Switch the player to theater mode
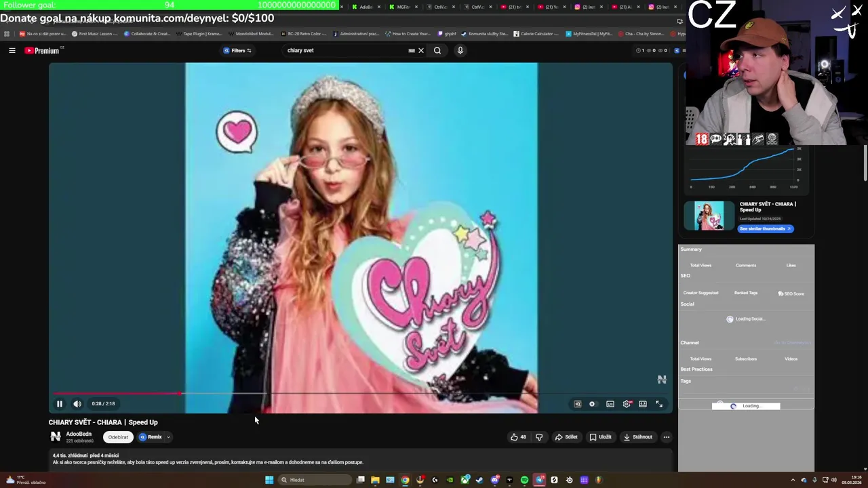Viewport: 868px width, 488px height. pos(642,404)
